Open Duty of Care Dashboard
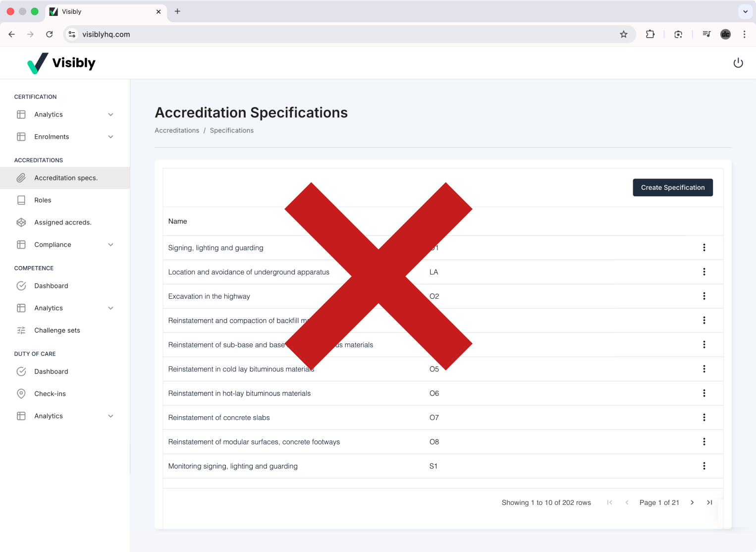The width and height of the screenshot is (756, 552). pyautogui.click(x=65, y=372)
